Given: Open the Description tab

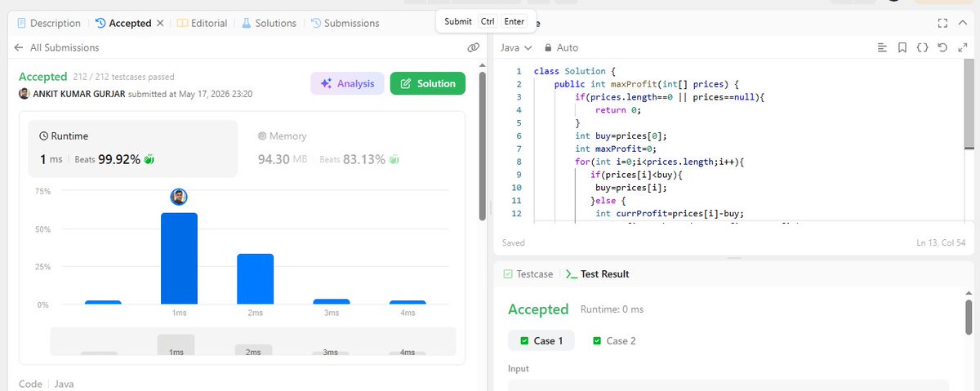Looking at the screenshot, I should (49, 23).
